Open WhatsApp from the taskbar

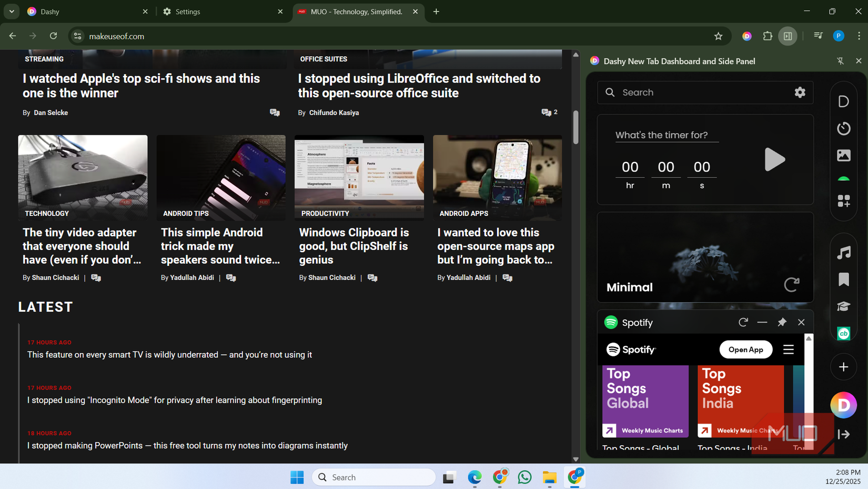(524, 477)
